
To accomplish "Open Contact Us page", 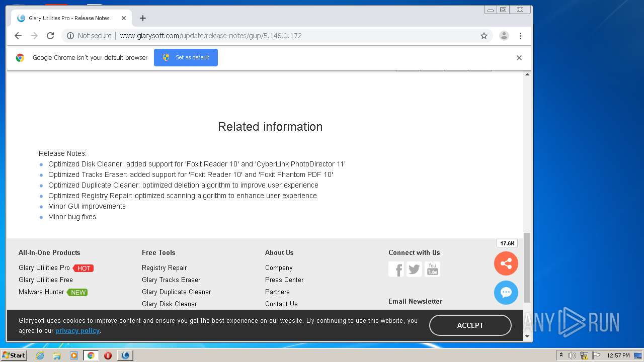I will point(281,304).
